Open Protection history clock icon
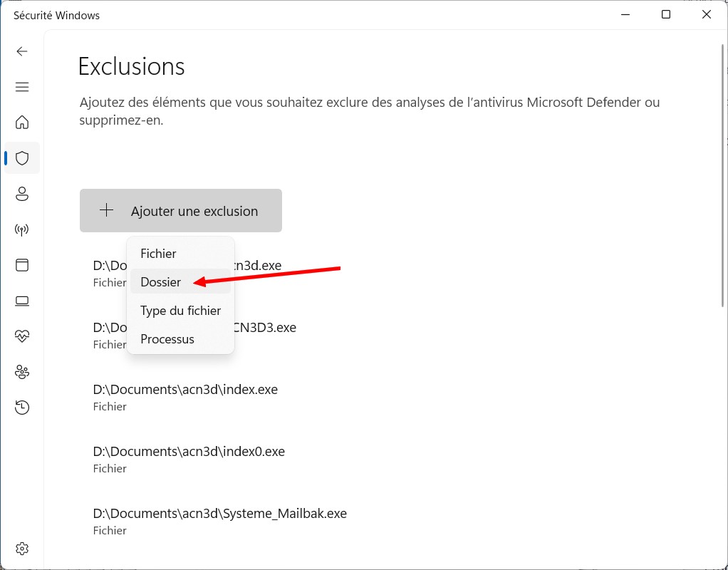Screen dimensions: 728x570 click(22, 408)
